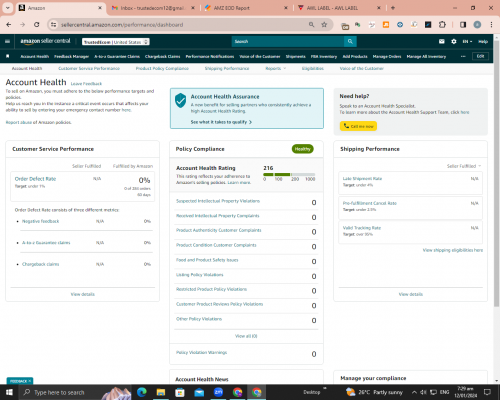Viewport: 500px width, 400px height.
Task: Bookmark this page with star icon
Action: pos(324,25)
